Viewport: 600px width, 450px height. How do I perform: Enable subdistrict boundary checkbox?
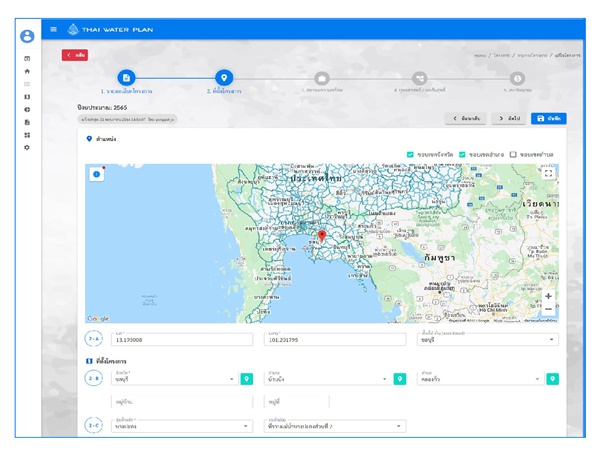(x=513, y=155)
